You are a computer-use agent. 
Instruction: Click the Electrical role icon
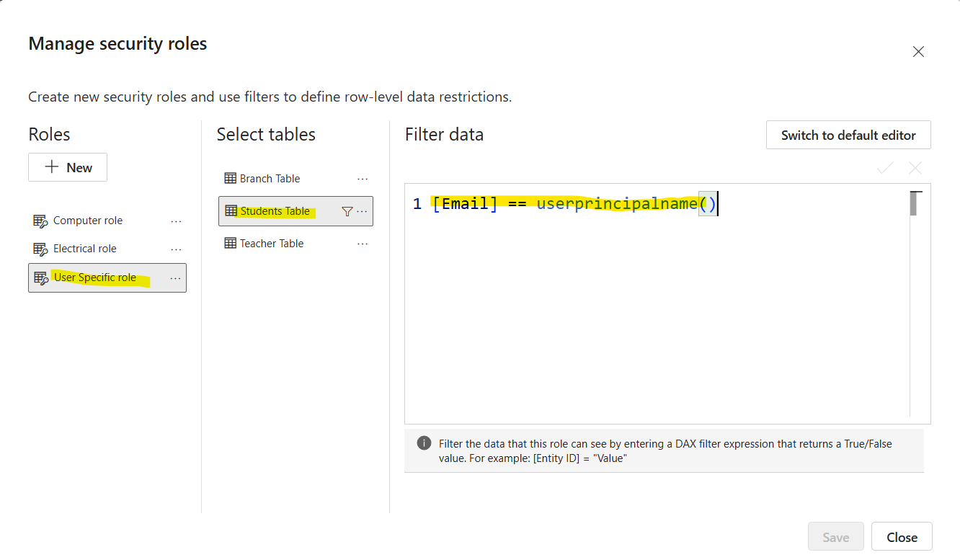[x=40, y=249]
